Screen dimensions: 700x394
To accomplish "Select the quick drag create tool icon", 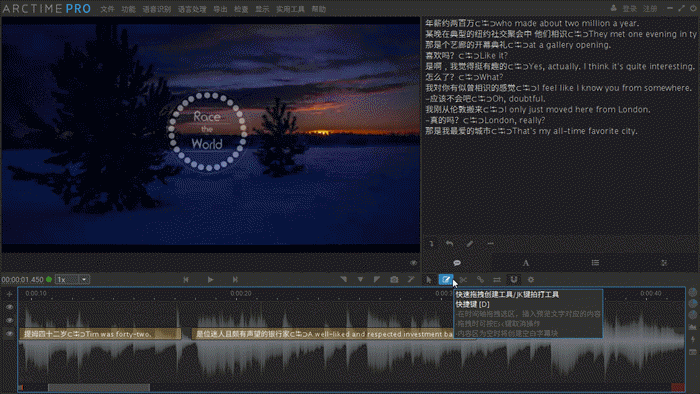I will (x=446, y=280).
